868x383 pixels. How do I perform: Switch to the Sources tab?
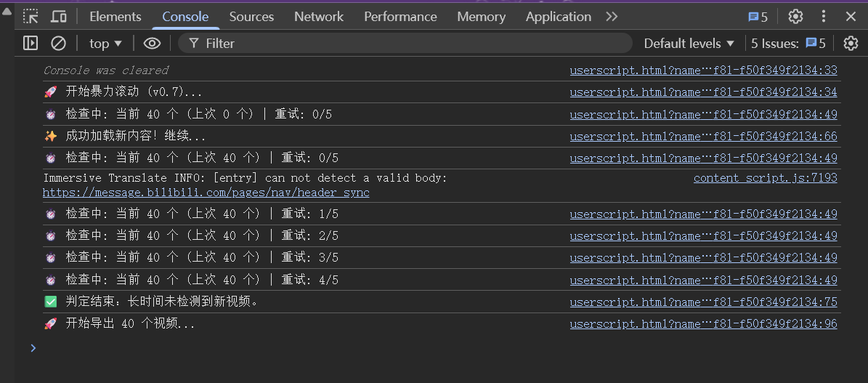251,17
